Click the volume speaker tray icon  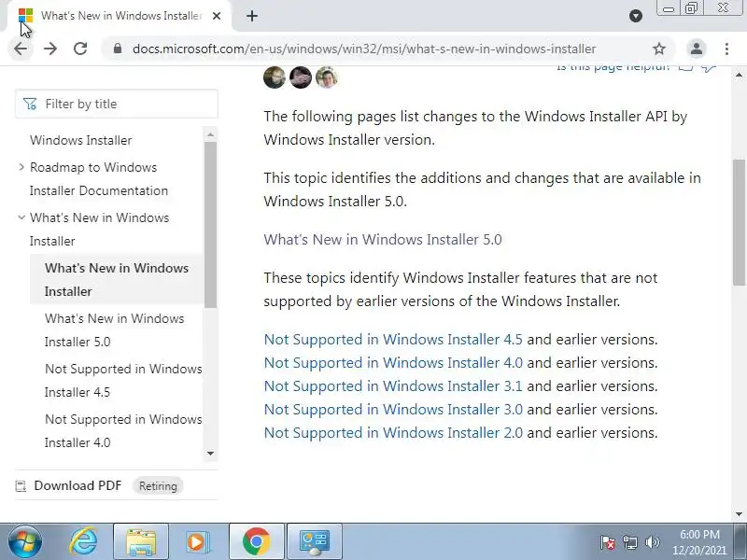(652, 542)
